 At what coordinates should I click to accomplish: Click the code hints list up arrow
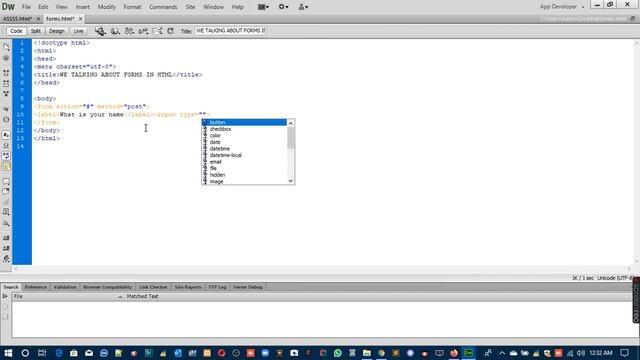[291, 123]
